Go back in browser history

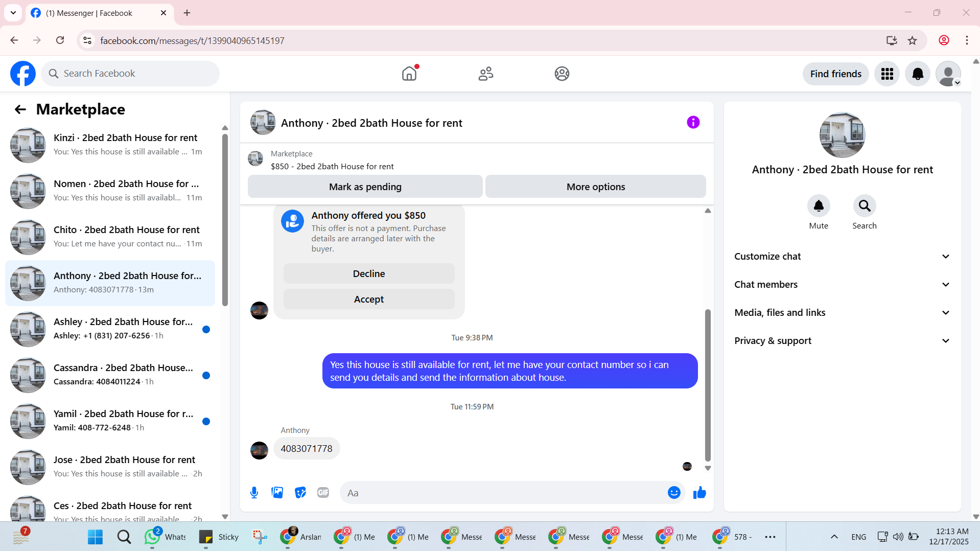coord(14,40)
